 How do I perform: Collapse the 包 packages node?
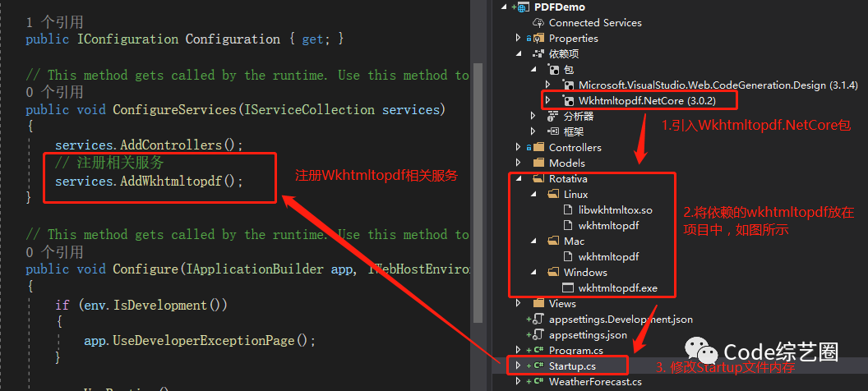[x=533, y=69]
